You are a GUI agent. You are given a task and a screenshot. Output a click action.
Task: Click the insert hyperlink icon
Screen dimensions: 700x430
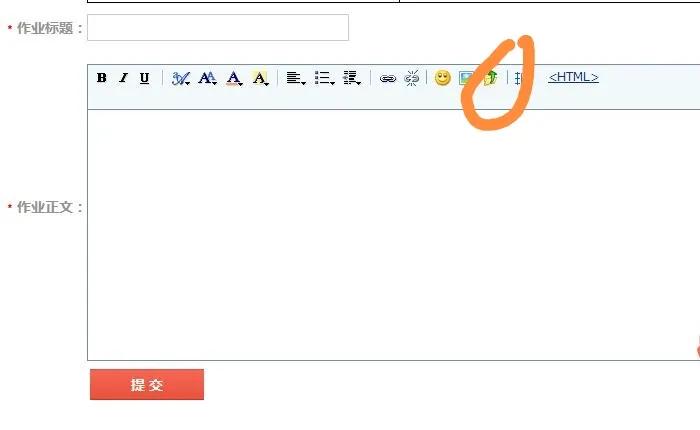(388, 79)
